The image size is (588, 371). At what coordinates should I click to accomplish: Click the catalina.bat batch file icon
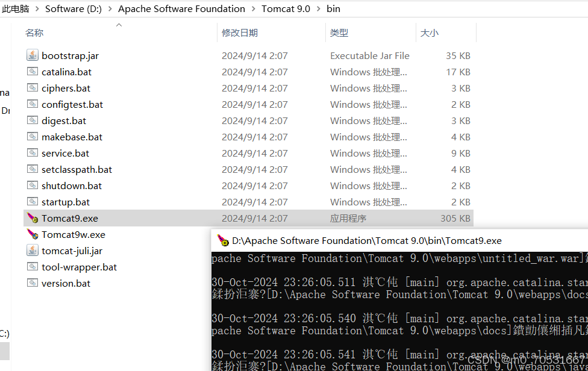click(x=33, y=72)
